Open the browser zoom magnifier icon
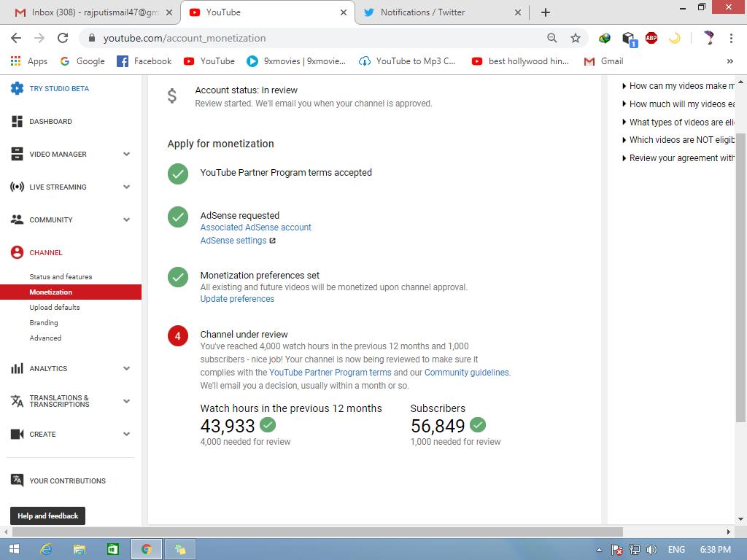 pos(551,38)
